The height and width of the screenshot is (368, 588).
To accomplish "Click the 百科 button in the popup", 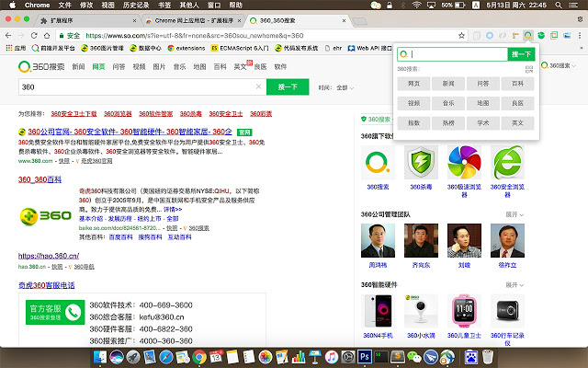I will pos(517,84).
